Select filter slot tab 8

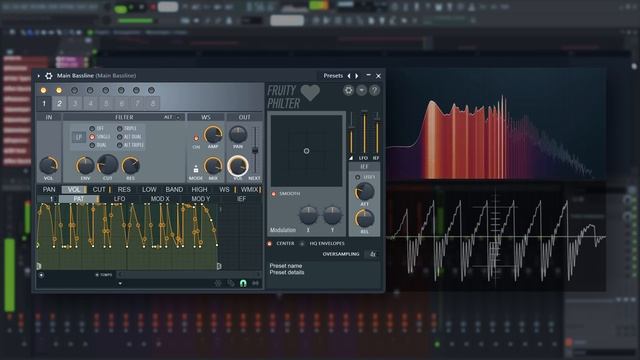(152, 104)
